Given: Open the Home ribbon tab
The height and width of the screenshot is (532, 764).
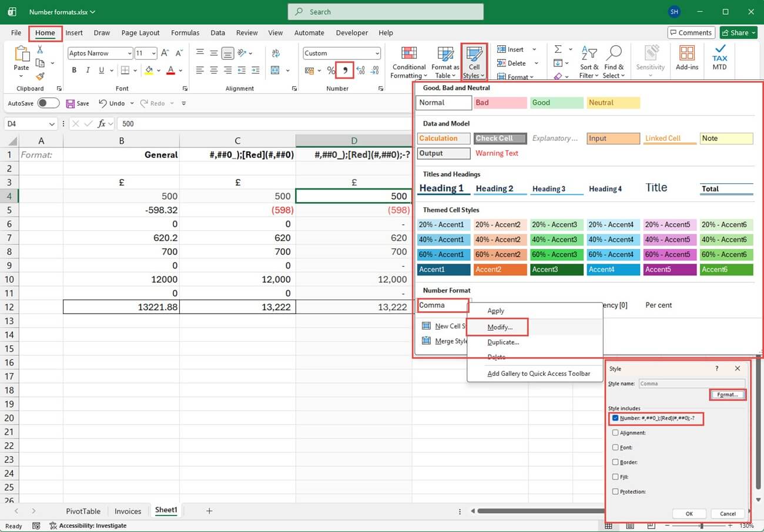Looking at the screenshot, I should (45, 33).
